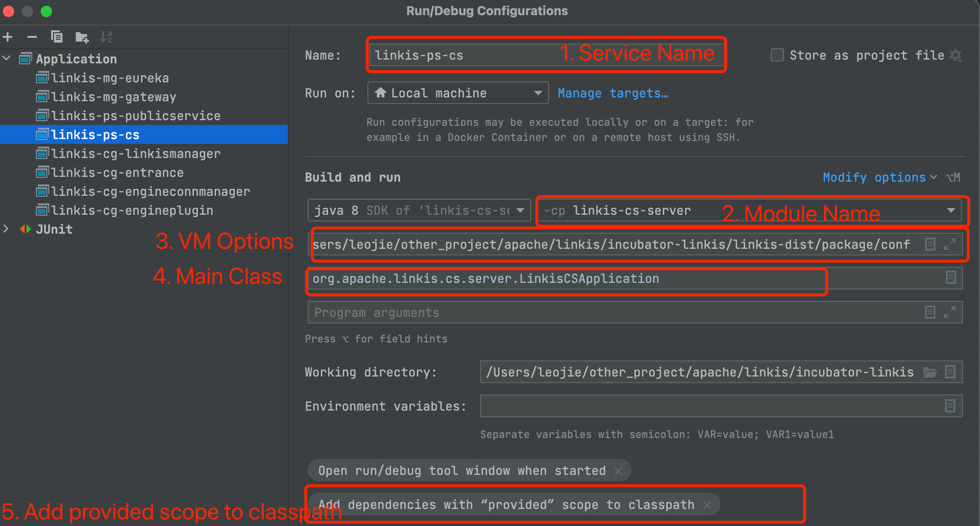Open the main class chooser icon
This screenshot has height=526, width=980.
tap(951, 278)
